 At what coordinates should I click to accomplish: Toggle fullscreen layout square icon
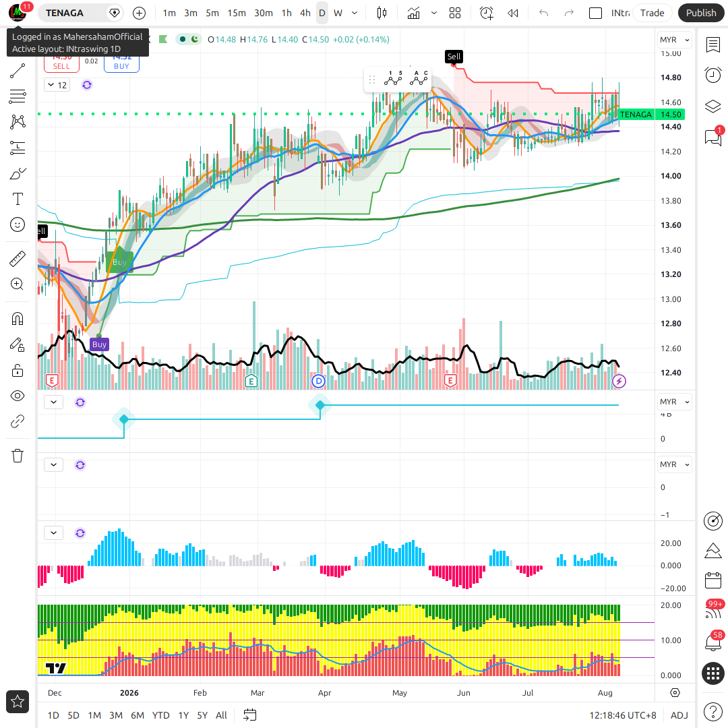[595, 13]
